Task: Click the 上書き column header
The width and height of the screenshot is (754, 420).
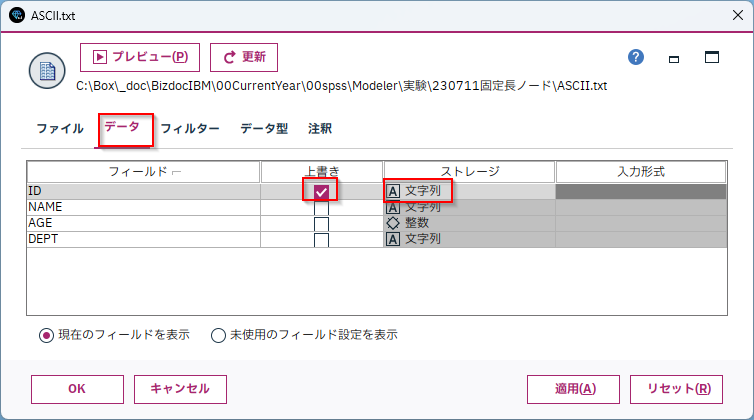Action: (x=322, y=172)
